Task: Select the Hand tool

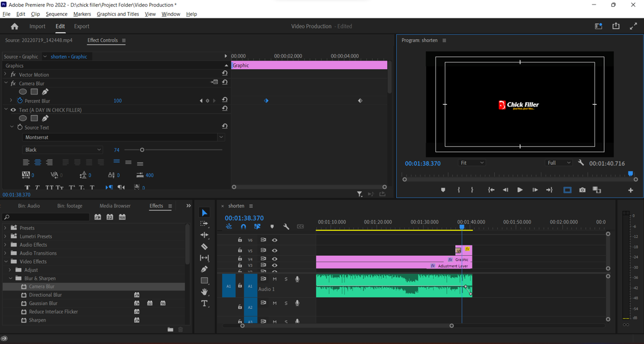Action: point(204,292)
